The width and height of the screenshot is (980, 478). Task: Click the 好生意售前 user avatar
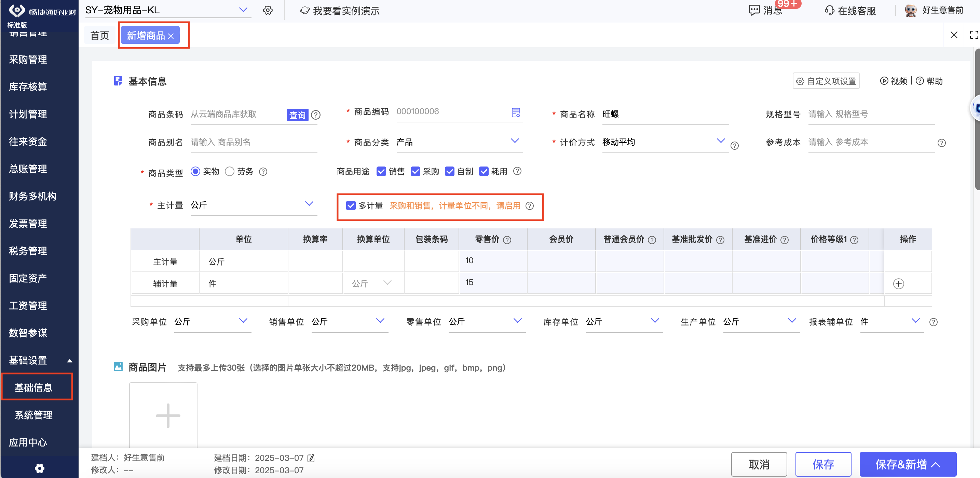(910, 10)
